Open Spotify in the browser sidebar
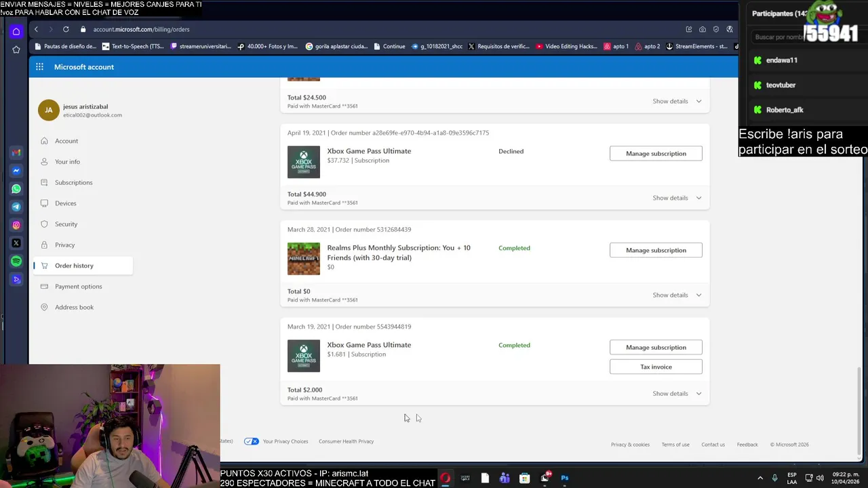The height and width of the screenshot is (488, 868). (x=16, y=261)
